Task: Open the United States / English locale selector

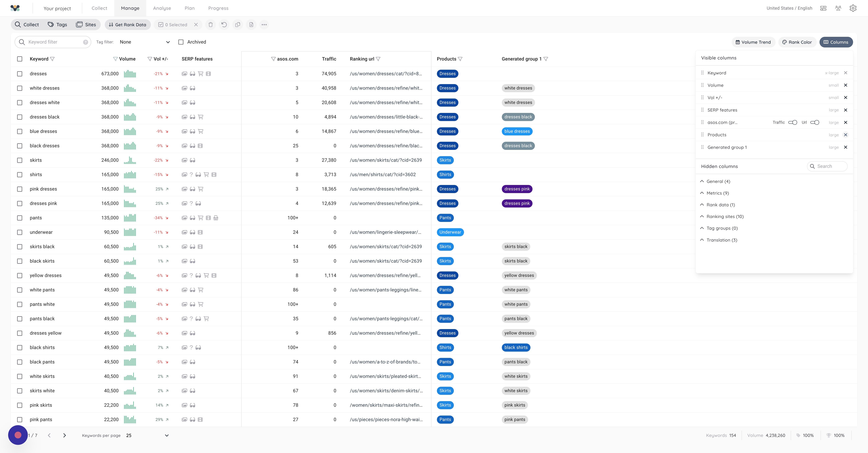Action: (x=789, y=8)
